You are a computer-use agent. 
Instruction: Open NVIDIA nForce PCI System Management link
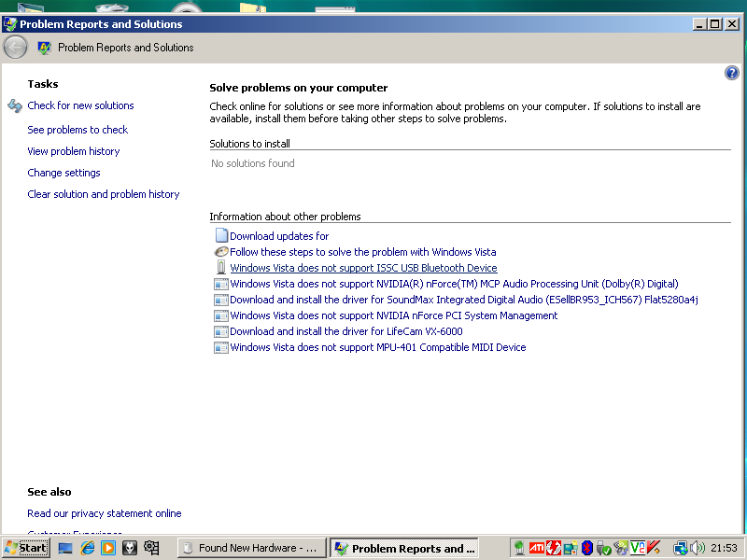pyautogui.click(x=393, y=315)
